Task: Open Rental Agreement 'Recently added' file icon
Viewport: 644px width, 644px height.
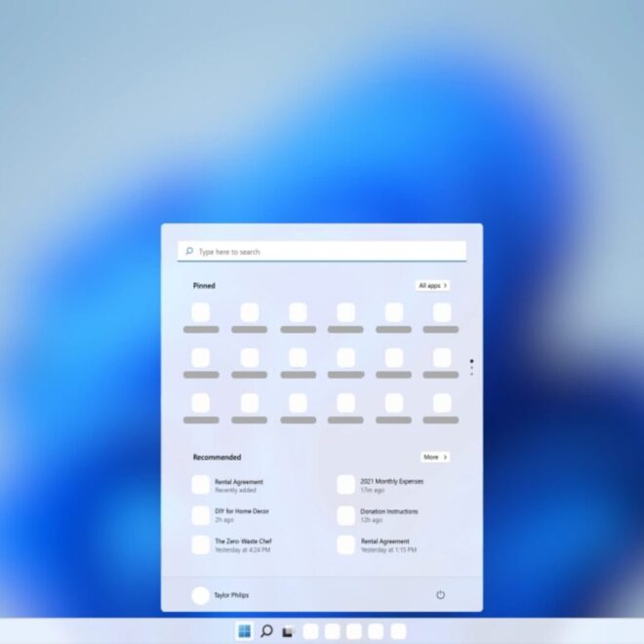Action: tap(200, 485)
